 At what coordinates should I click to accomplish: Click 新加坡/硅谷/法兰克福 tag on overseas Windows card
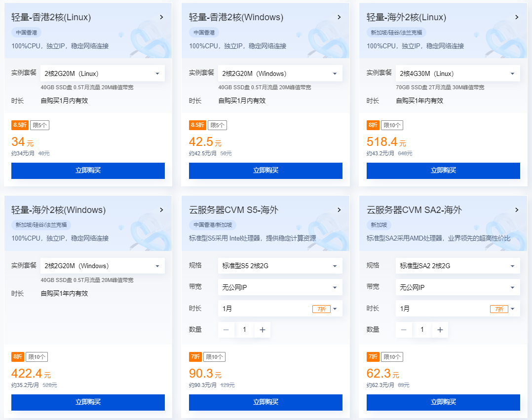click(x=41, y=225)
